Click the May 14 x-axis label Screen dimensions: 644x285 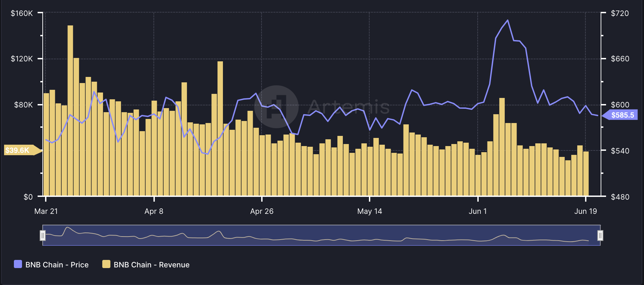click(x=370, y=211)
